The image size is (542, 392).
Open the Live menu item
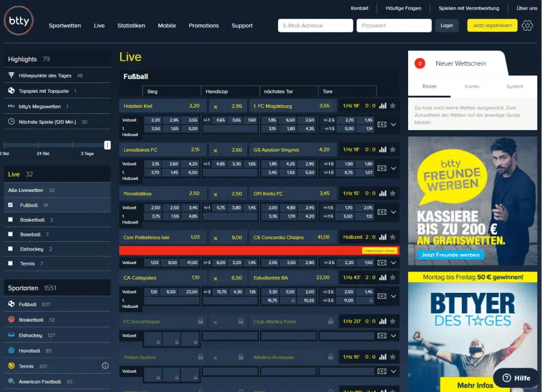99,25
